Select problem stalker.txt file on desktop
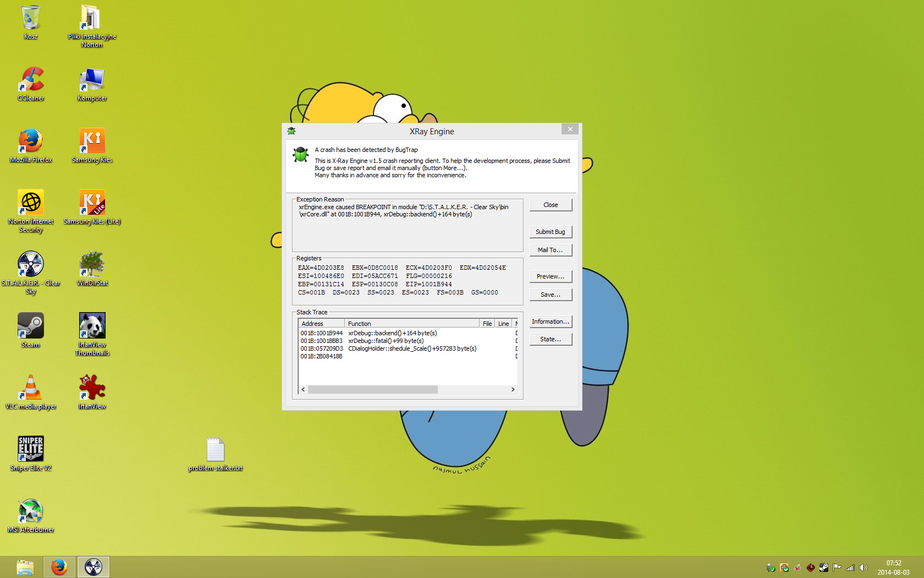This screenshot has width=924, height=578. pos(216,455)
